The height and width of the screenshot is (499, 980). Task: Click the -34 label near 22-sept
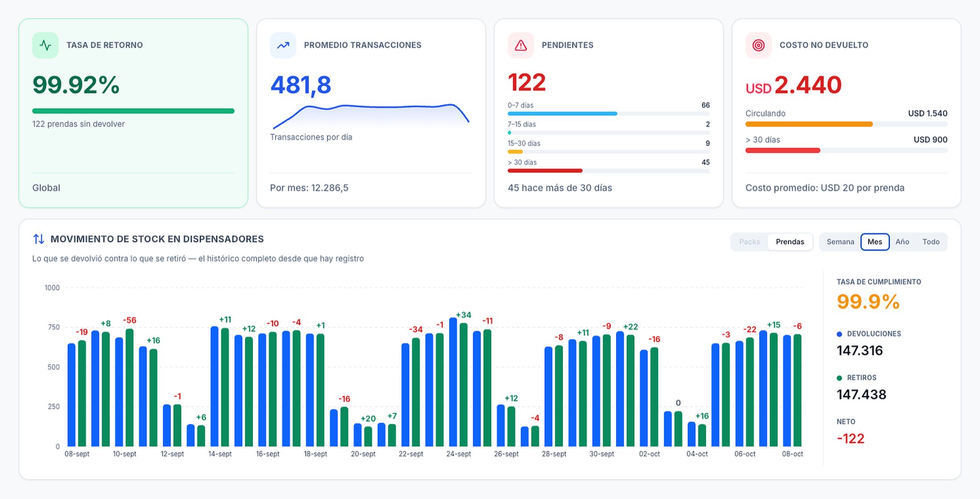[416, 329]
